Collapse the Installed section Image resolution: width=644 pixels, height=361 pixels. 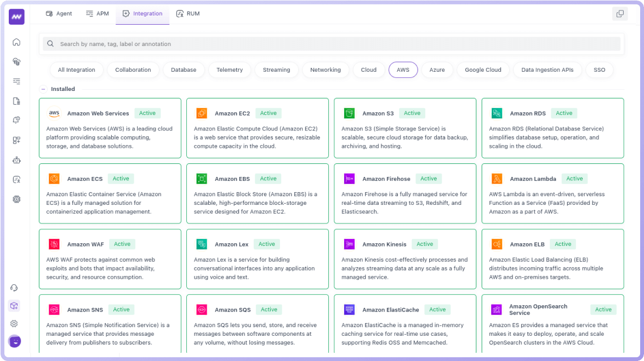tap(43, 89)
